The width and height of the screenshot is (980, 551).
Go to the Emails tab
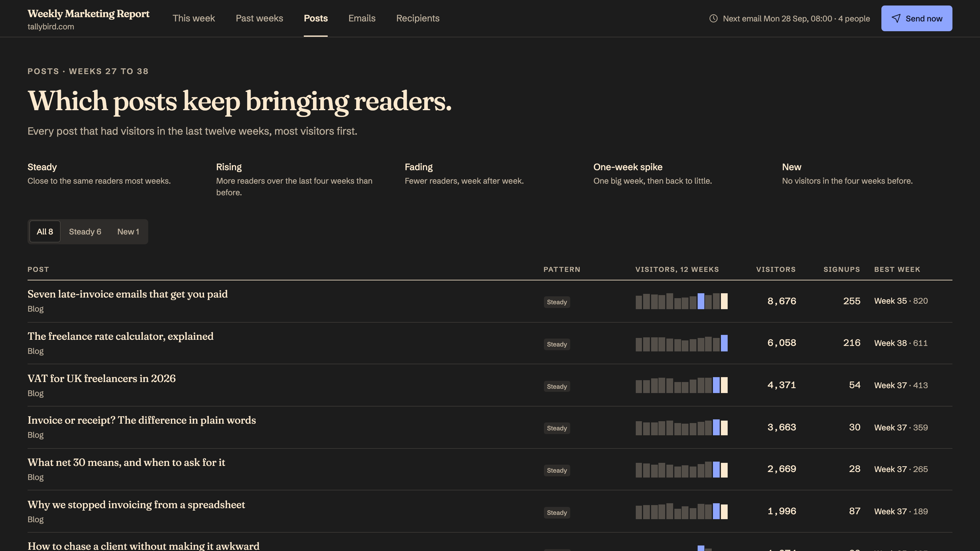pyautogui.click(x=362, y=18)
